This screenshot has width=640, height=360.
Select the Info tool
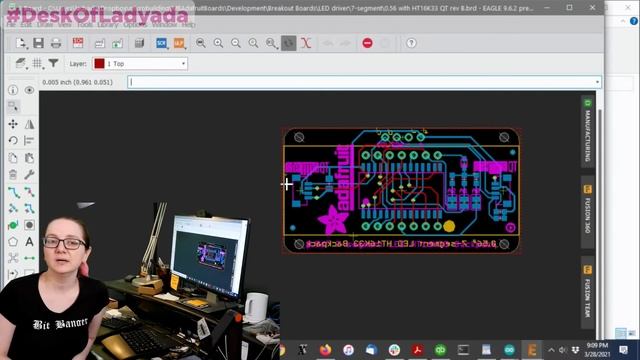13,90
